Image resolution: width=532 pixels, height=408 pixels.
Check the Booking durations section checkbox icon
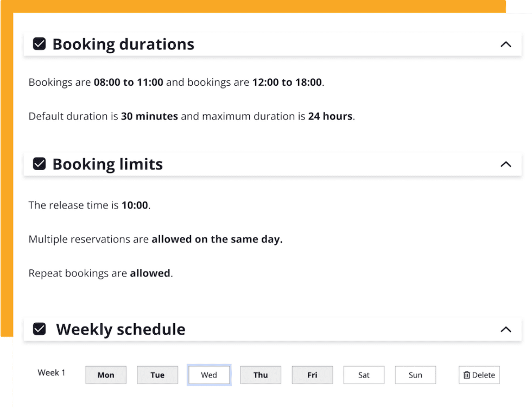[x=39, y=44]
